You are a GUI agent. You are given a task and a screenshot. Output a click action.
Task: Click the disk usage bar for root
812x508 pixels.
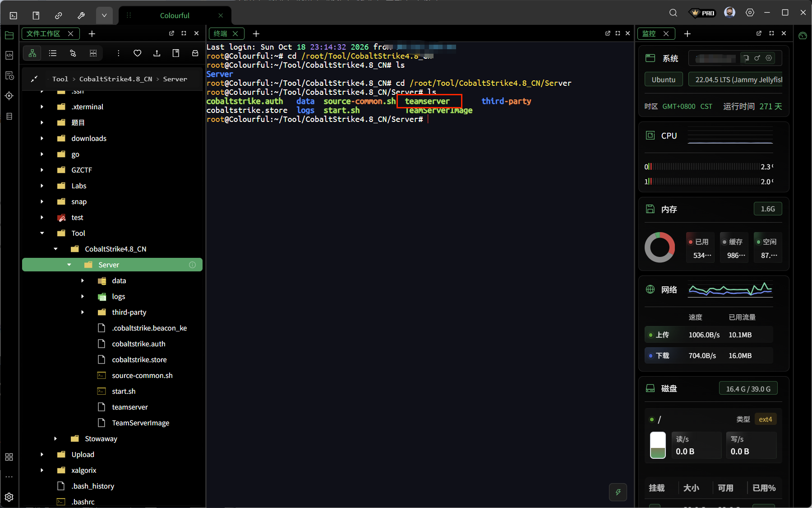click(658, 445)
